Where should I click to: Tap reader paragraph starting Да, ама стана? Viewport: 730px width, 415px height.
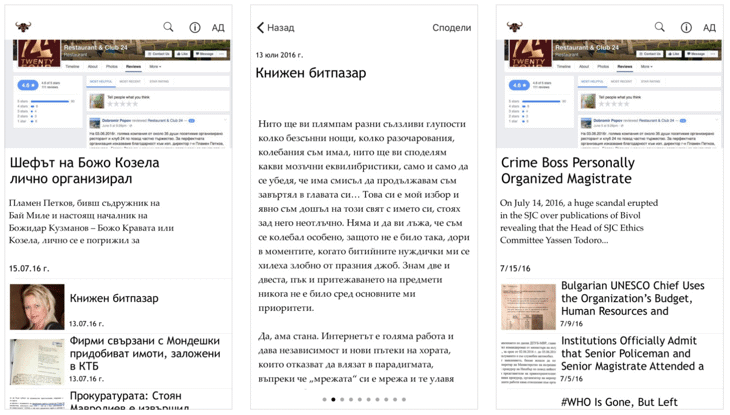(356, 357)
